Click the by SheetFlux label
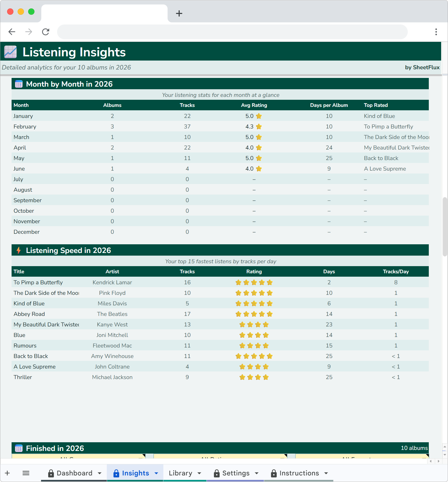 422,67
